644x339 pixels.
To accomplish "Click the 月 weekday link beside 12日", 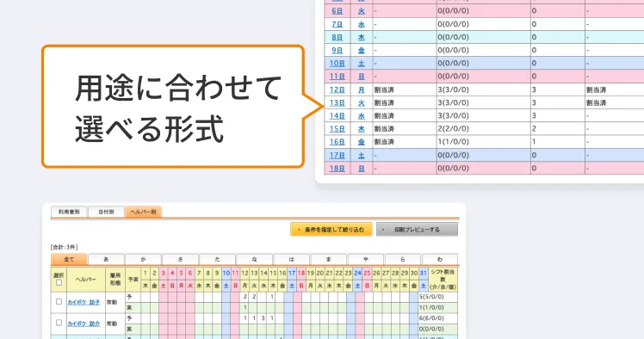I will (x=362, y=89).
